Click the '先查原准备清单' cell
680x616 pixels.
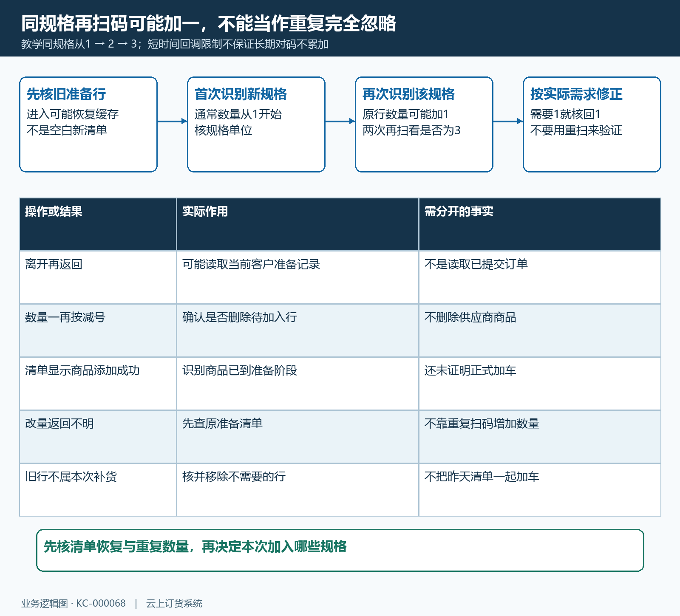point(297,437)
